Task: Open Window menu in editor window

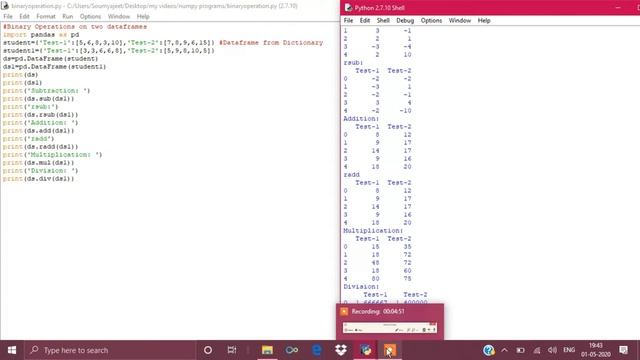Action: coord(119,16)
